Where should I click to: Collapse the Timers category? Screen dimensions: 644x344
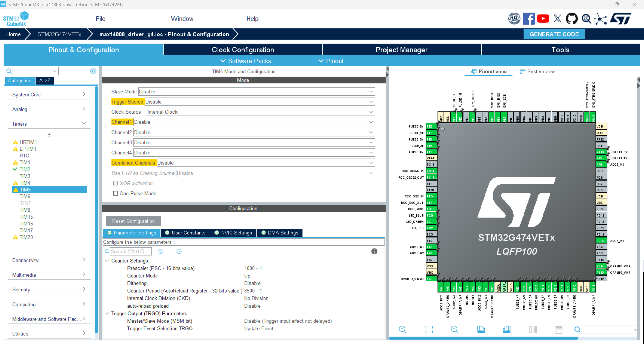click(49, 124)
